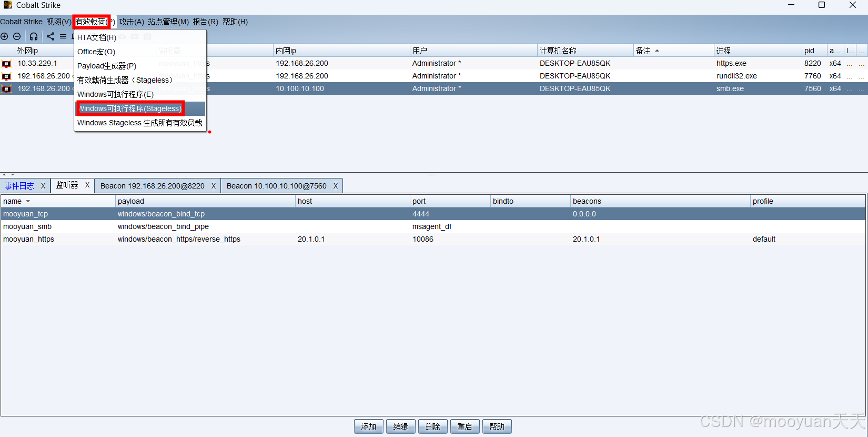This screenshot has height=437, width=868.
Task: Choose Windows可执行程序(E) entry
Action: pyautogui.click(x=140, y=94)
